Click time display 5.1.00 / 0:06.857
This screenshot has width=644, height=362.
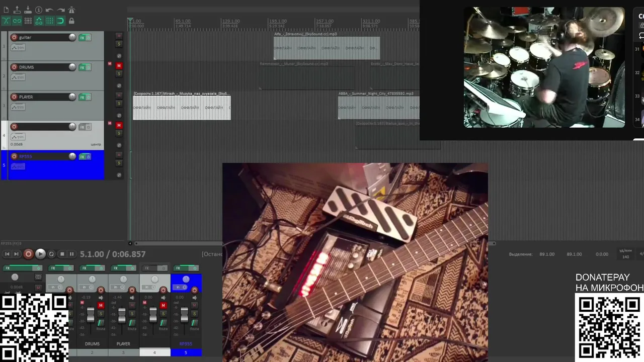[x=113, y=254]
